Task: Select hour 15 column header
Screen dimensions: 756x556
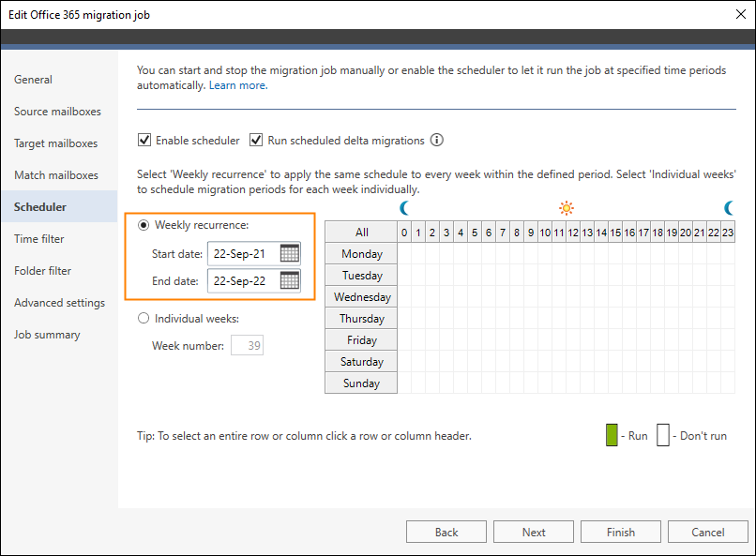Action: pos(615,233)
